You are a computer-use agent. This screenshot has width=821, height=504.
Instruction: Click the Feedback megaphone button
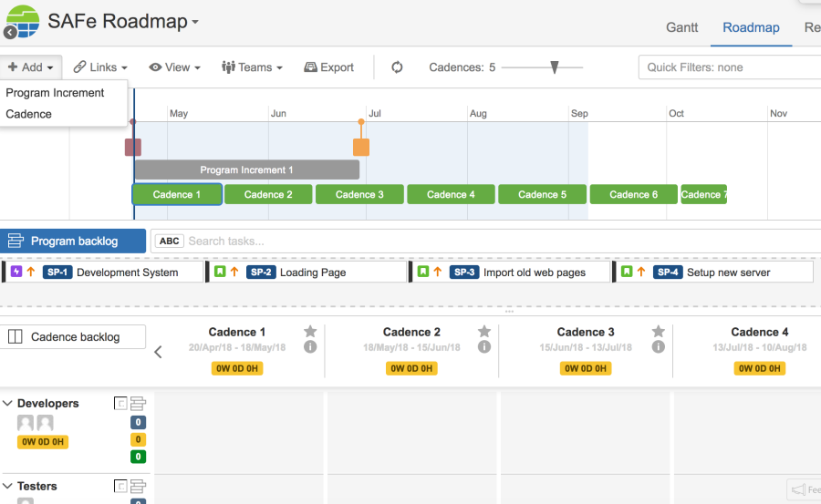pos(805,489)
